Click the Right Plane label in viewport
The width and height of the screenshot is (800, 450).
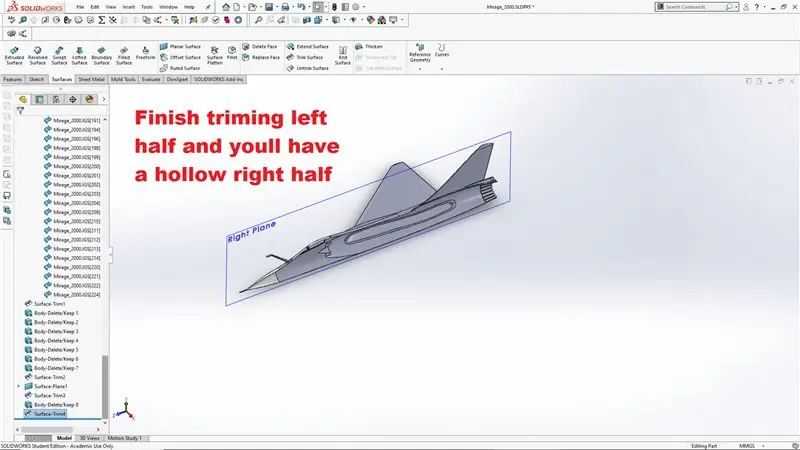pyautogui.click(x=252, y=232)
